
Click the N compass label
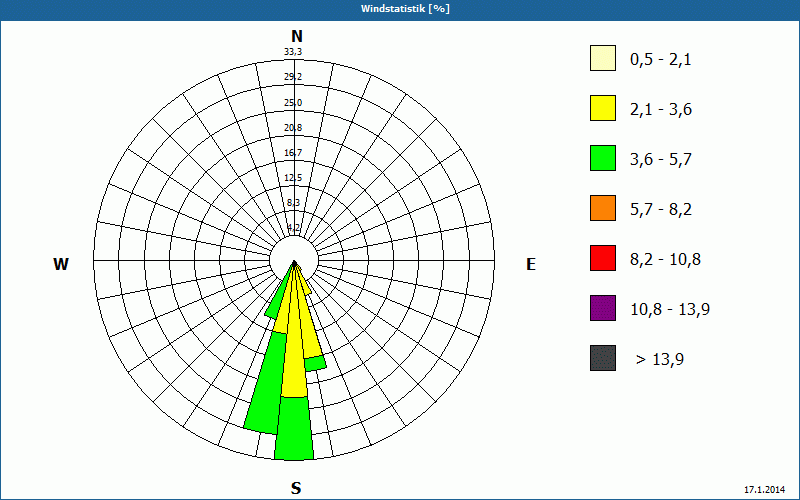[x=297, y=36]
